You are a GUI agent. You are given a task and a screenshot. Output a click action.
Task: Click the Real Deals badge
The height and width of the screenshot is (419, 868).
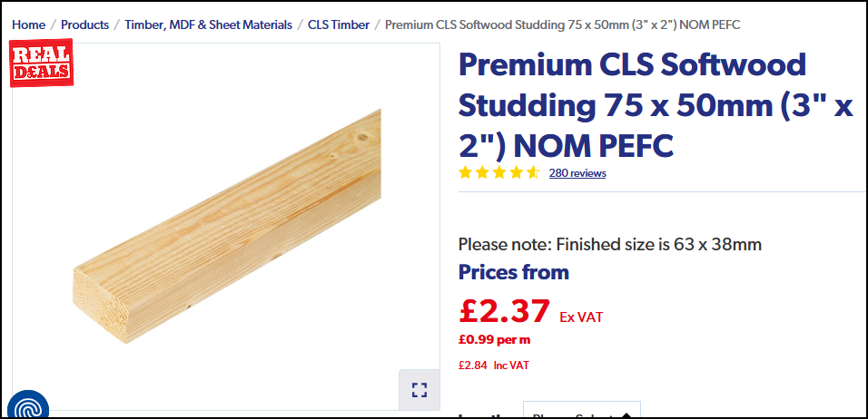[42, 63]
